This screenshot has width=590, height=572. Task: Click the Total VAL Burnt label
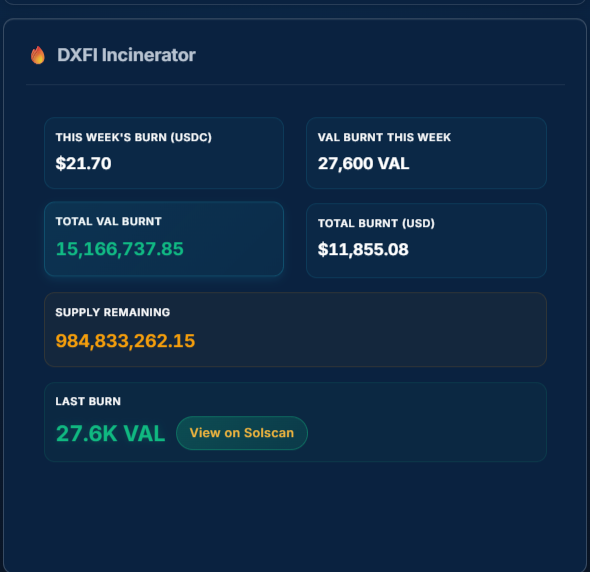(109, 221)
